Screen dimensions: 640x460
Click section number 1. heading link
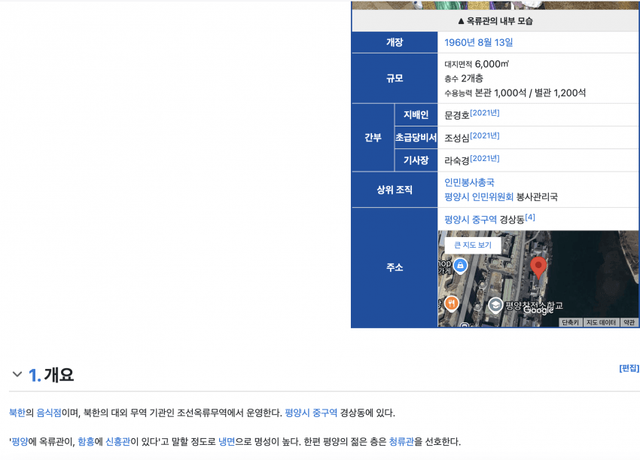34,375
